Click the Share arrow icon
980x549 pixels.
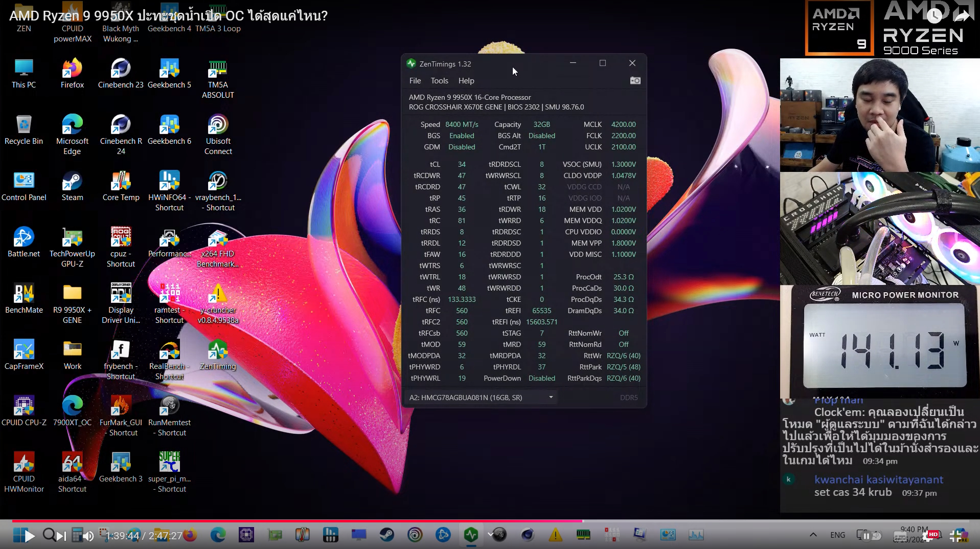[962, 16]
